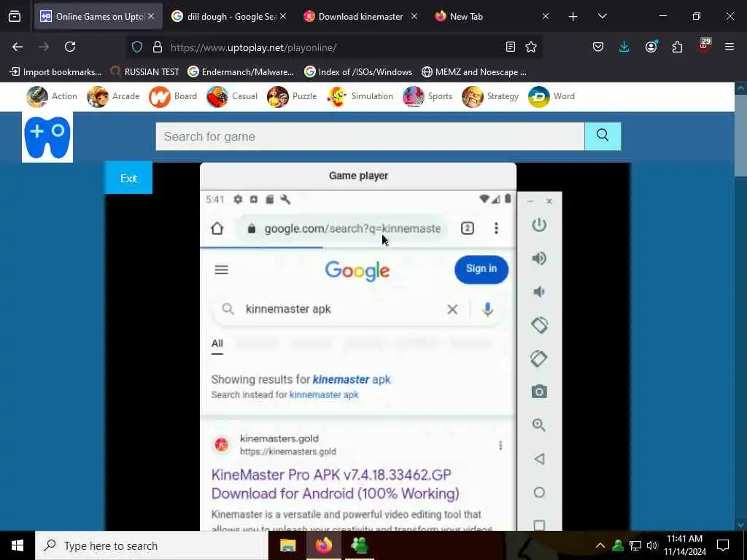Tap the mobile browser home icon
Screen dimensions: 747x560
coord(217,228)
